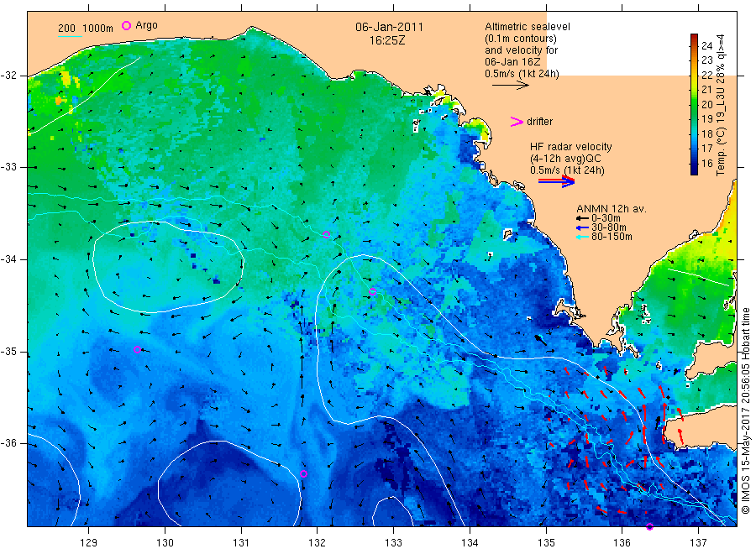
Task: Click the black 0-30m ANMN arrow
Action: coord(582,219)
